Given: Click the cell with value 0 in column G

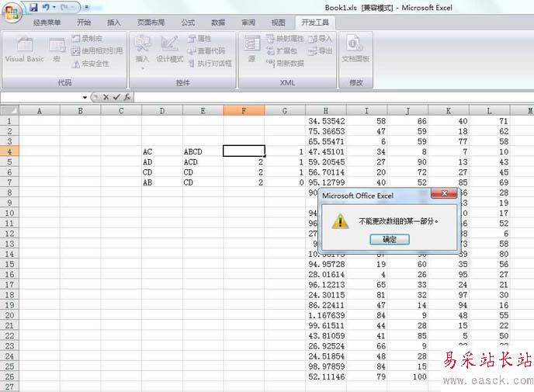Looking at the screenshot, I should point(285,182).
